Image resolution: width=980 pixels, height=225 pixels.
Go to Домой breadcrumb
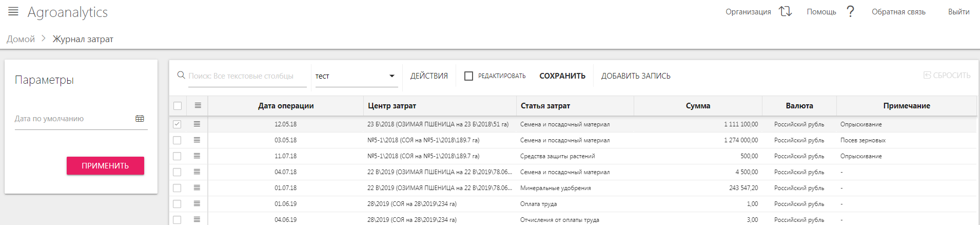(x=21, y=39)
